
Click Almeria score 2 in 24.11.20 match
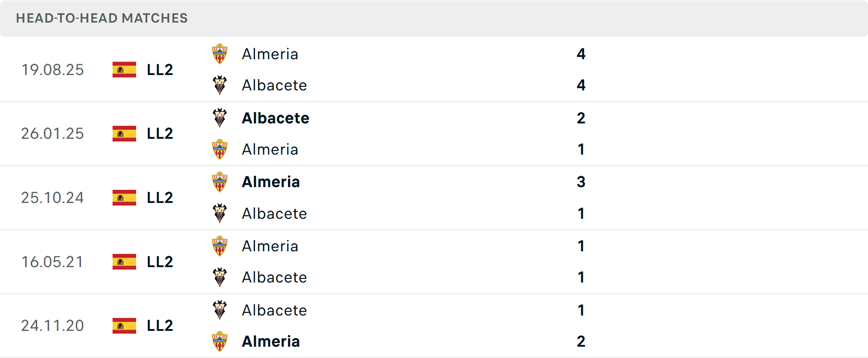click(581, 341)
